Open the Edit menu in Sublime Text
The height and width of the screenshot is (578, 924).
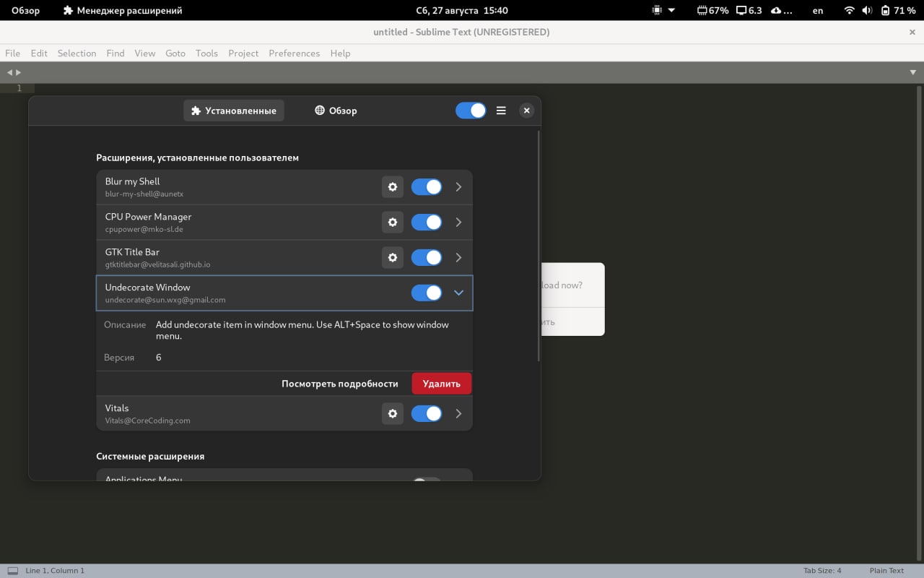(39, 53)
